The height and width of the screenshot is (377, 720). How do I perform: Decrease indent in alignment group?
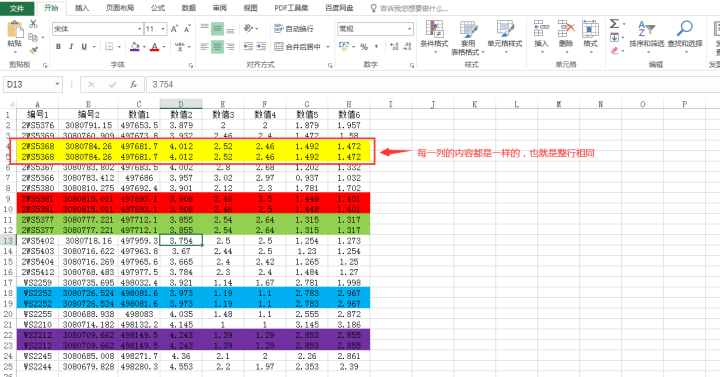tap(248, 46)
